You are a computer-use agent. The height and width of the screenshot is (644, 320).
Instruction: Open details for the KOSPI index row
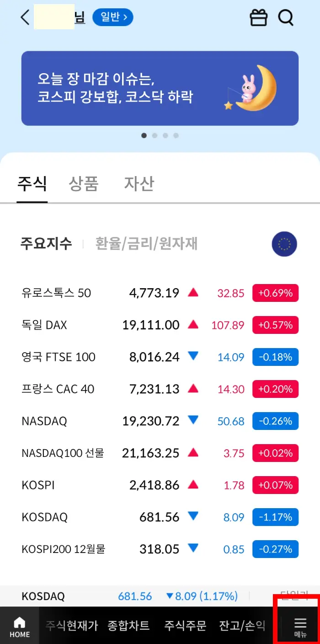[x=160, y=485]
